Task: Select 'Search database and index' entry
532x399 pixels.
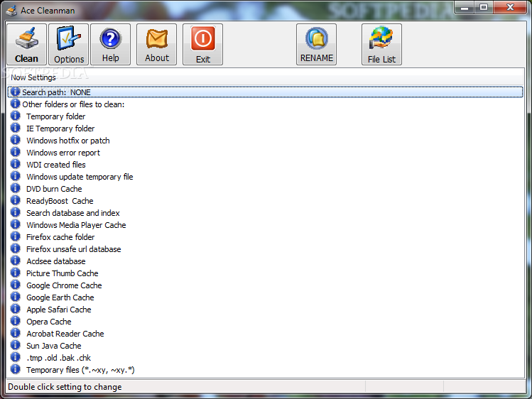Action: (73, 213)
